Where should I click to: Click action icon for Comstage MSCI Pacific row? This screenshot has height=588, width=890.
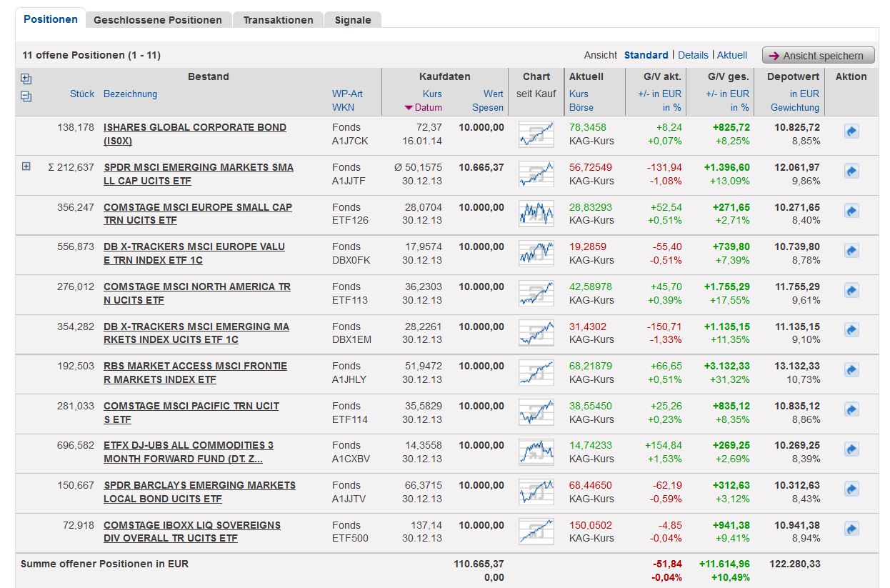click(851, 410)
